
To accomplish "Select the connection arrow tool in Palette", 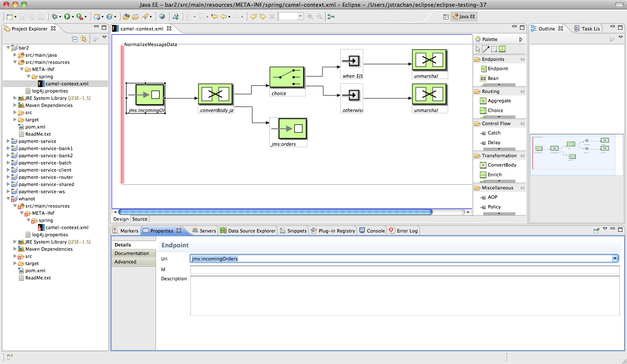I will click(486, 49).
